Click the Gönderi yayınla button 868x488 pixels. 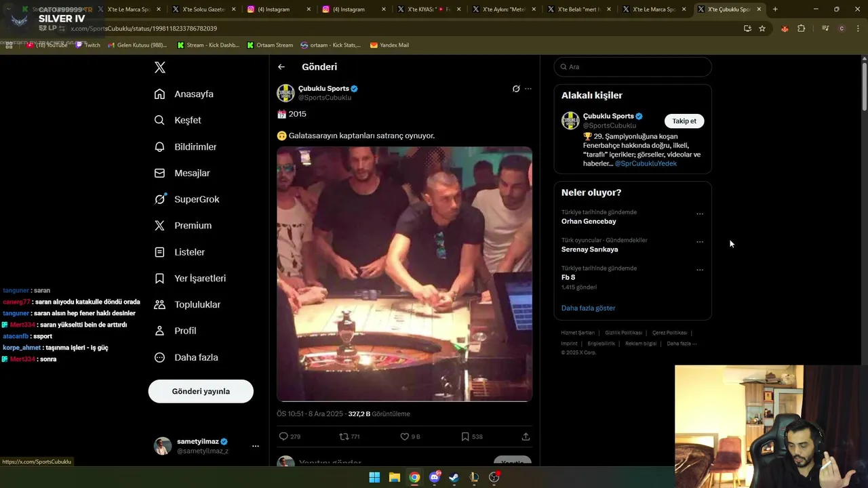(201, 391)
